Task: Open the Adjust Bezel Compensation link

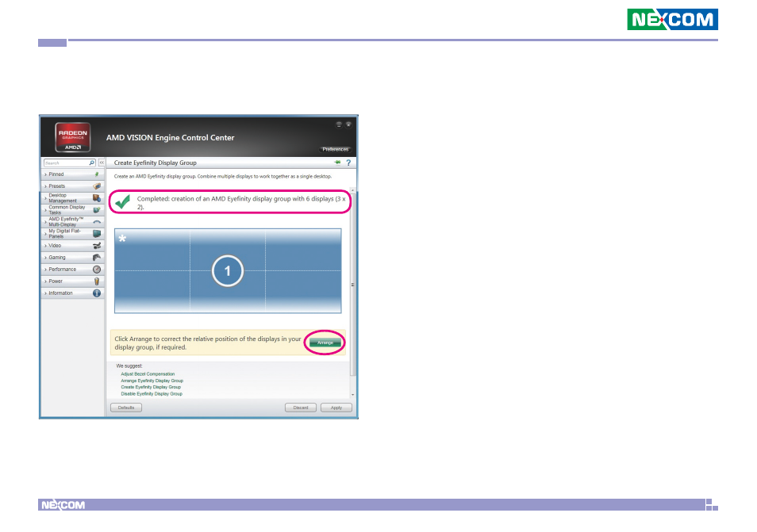Action: point(148,373)
